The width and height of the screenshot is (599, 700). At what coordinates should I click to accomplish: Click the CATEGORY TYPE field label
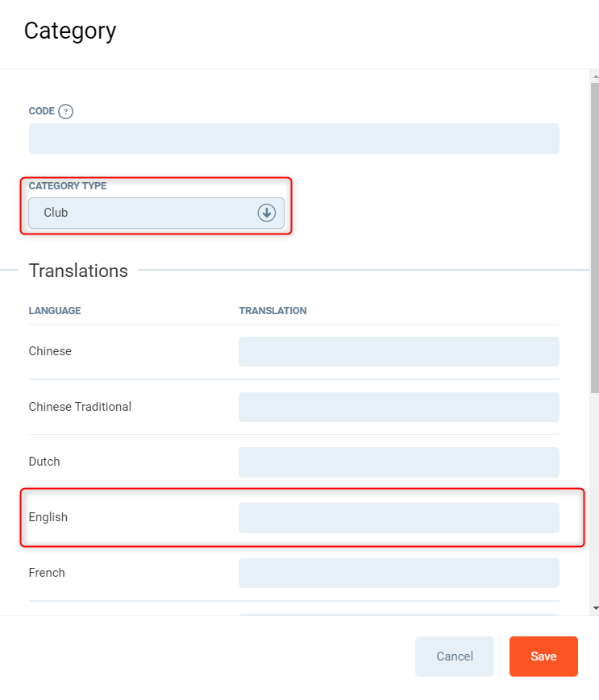(68, 186)
